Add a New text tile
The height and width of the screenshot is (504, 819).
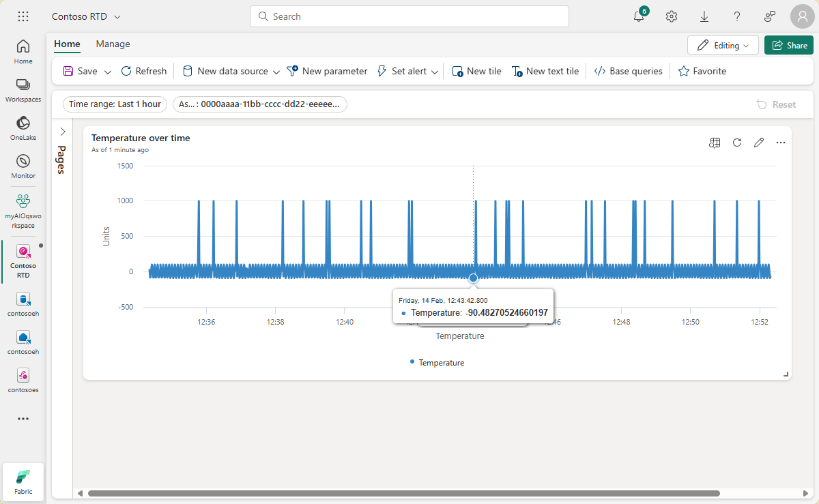545,70
